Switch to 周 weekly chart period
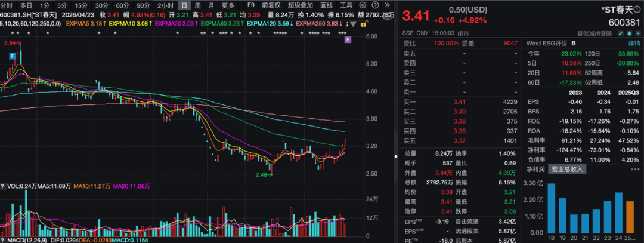 [x=197, y=5]
